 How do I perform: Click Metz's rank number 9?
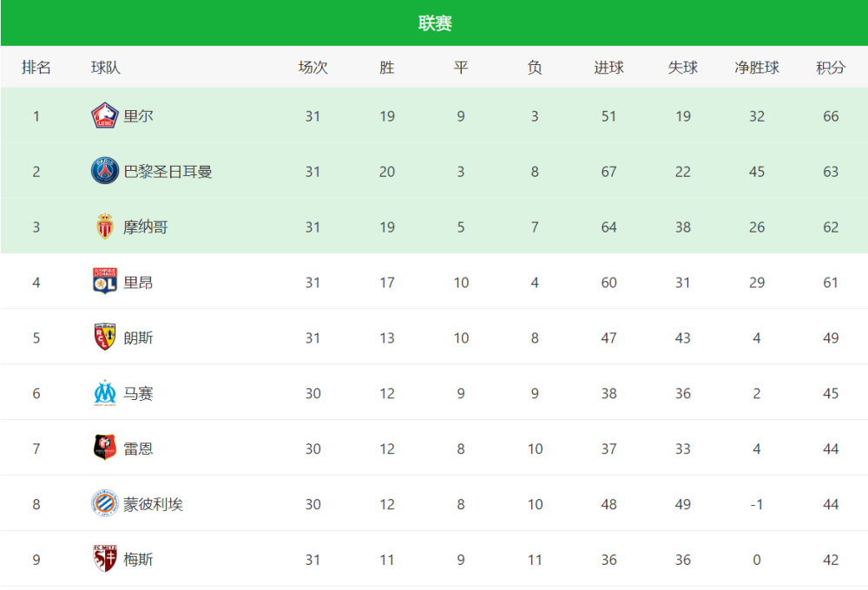coord(36,560)
